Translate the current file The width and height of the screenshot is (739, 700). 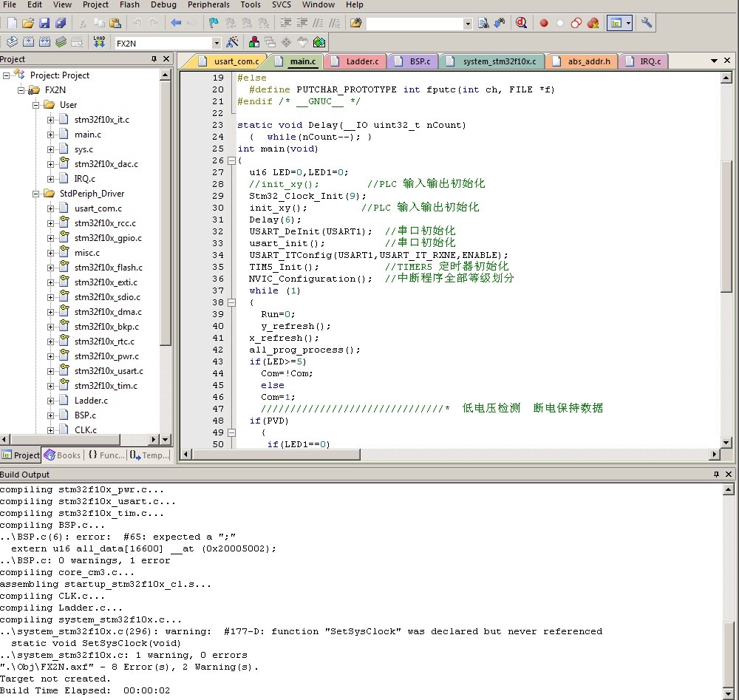[x=13, y=42]
